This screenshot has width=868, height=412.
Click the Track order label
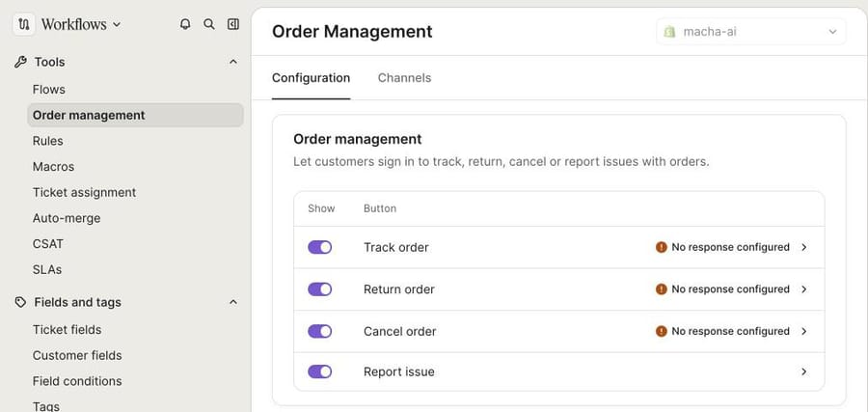396,248
